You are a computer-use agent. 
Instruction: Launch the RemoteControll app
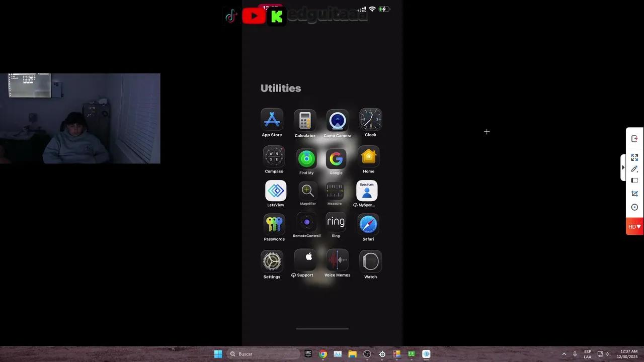click(x=307, y=222)
